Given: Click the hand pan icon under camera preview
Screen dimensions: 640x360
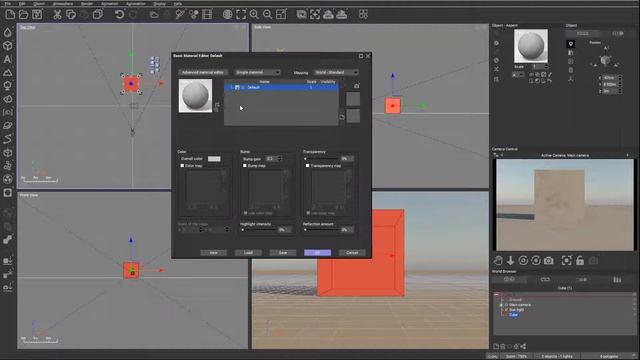Looking at the screenshot, I should click(498, 260).
